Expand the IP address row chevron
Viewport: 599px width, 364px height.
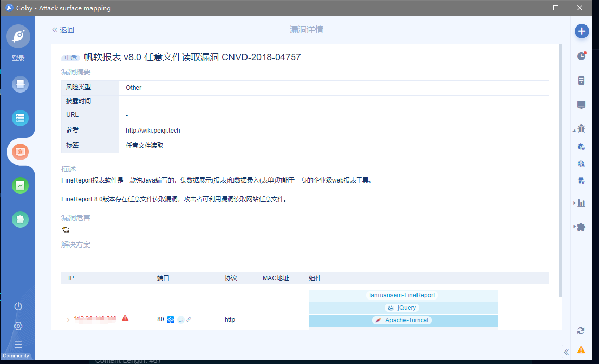pos(68,320)
